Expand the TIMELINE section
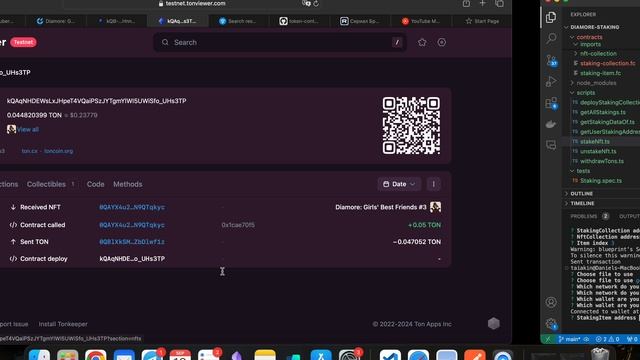 pos(582,203)
